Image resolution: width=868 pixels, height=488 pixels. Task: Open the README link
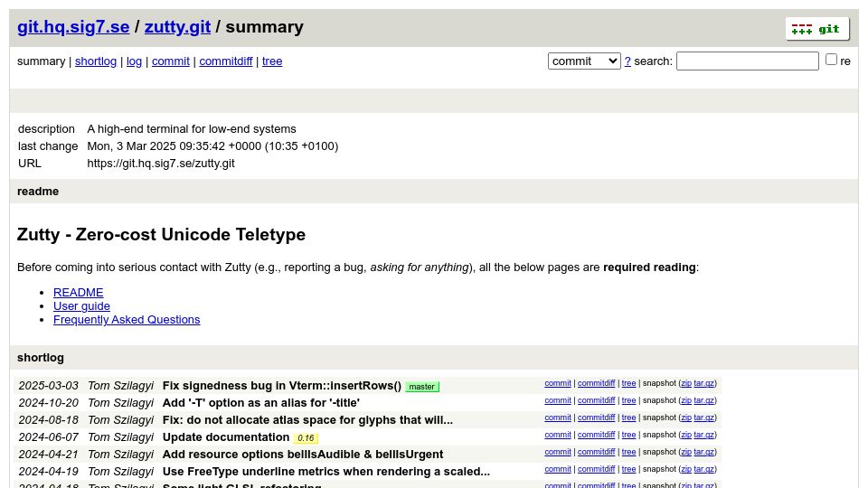tap(78, 292)
